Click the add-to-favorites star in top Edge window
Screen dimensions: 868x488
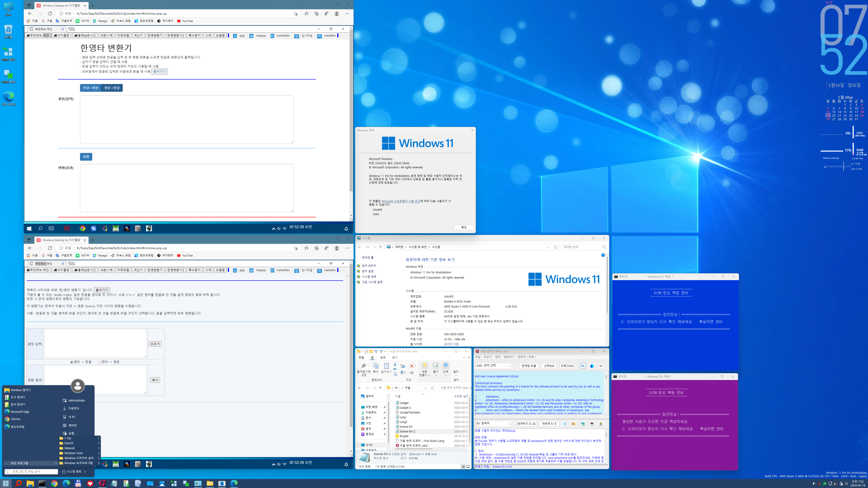(295, 14)
